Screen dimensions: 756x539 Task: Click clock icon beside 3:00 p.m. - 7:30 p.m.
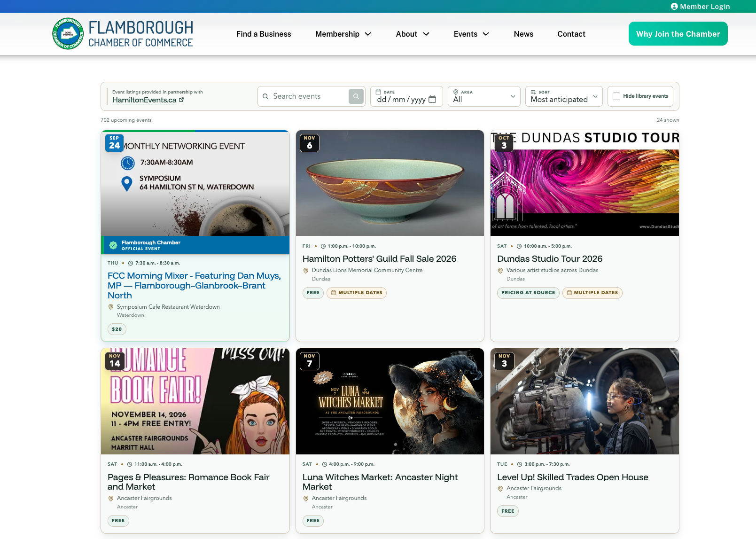(x=520, y=464)
